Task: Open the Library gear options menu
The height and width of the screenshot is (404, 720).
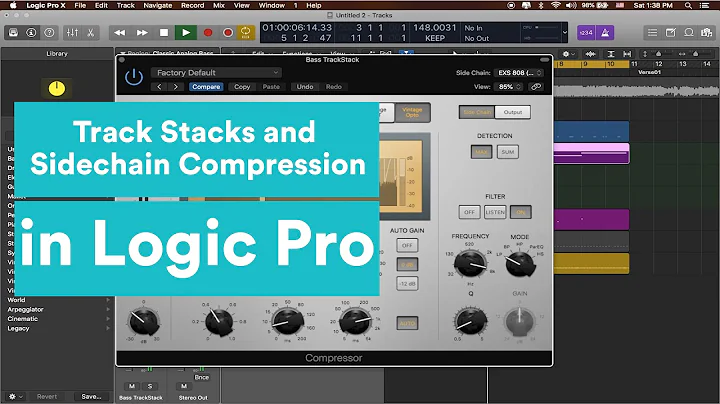Action: pyautogui.click(x=15, y=397)
